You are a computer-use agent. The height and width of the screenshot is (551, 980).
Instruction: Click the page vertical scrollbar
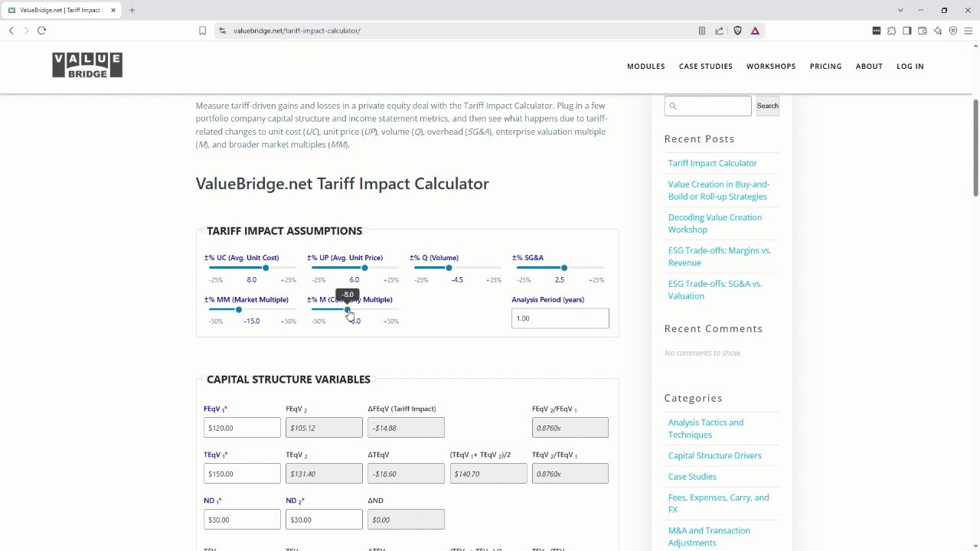coord(975,147)
